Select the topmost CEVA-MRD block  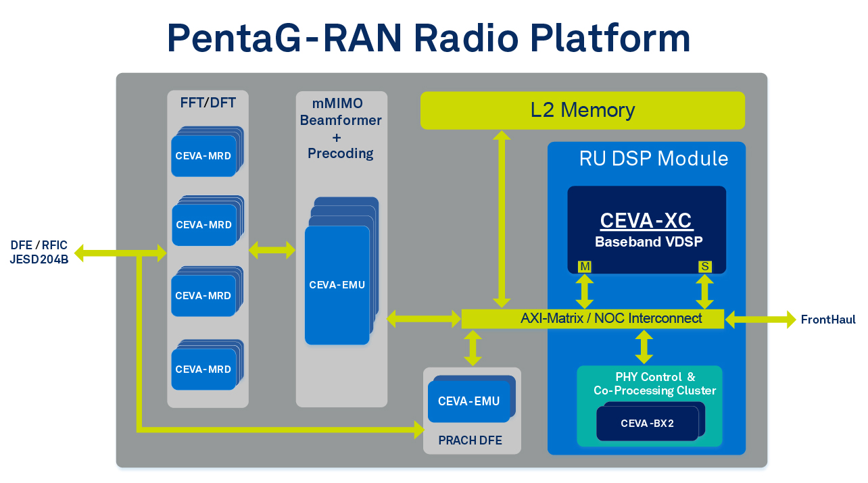coord(203,156)
